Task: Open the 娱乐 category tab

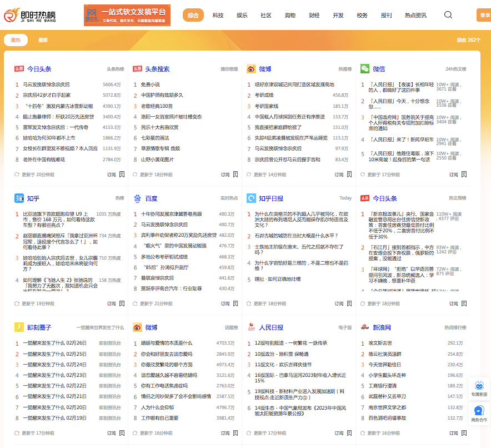Action: [242, 16]
